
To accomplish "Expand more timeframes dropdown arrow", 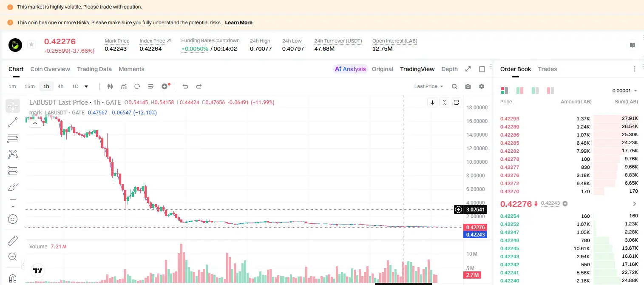I will tap(86, 86).
